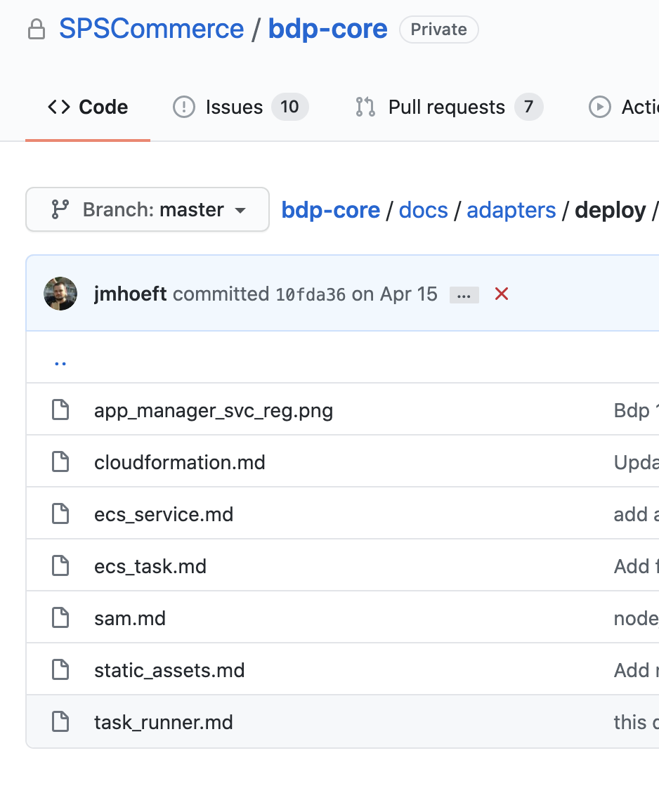Screen dimensions: 659x812
Task: Click the red failed status X icon
Action: coord(502,294)
